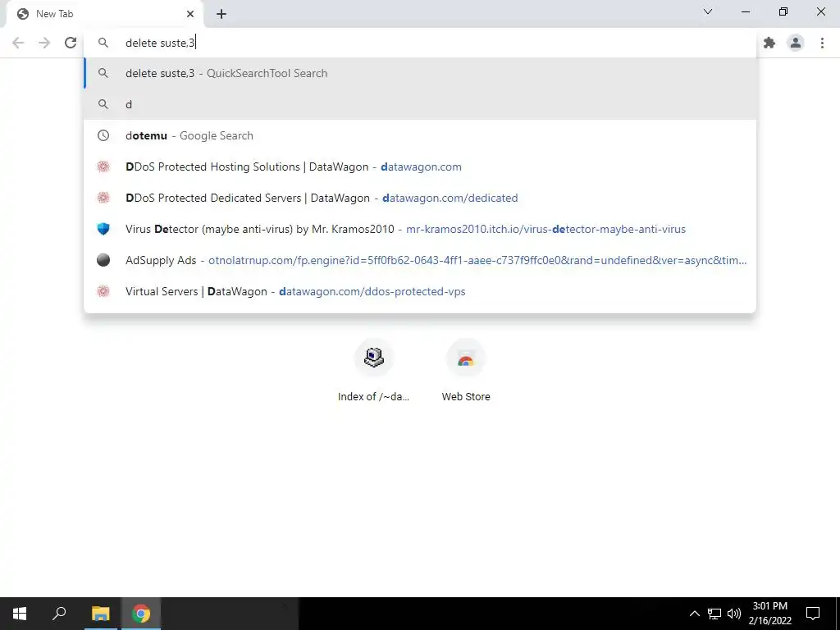The height and width of the screenshot is (630, 840).
Task: Open the profile avatar menu
Action: point(796,43)
